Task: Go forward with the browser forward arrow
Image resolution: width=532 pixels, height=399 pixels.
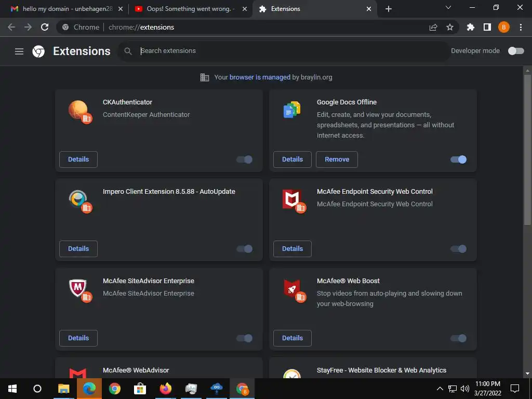Action: [28, 27]
